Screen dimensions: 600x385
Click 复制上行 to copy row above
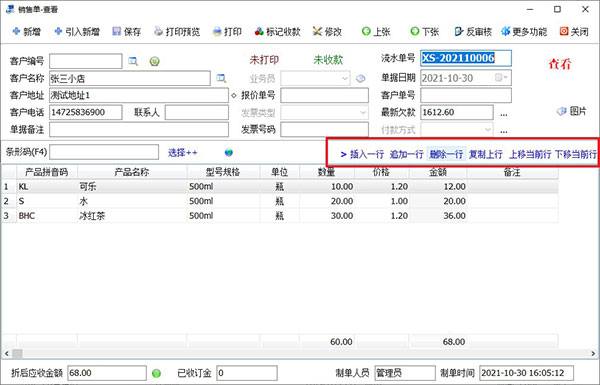tap(486, 154)
